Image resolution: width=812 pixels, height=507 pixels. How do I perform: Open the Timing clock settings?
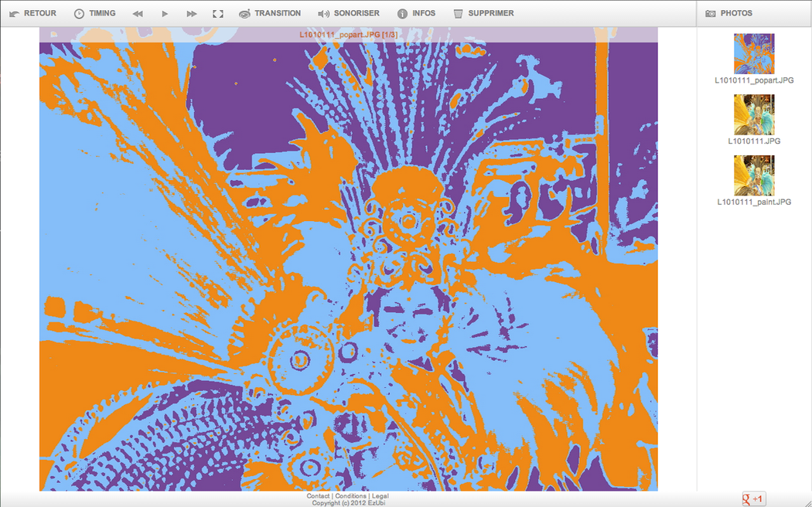(79, 14)
